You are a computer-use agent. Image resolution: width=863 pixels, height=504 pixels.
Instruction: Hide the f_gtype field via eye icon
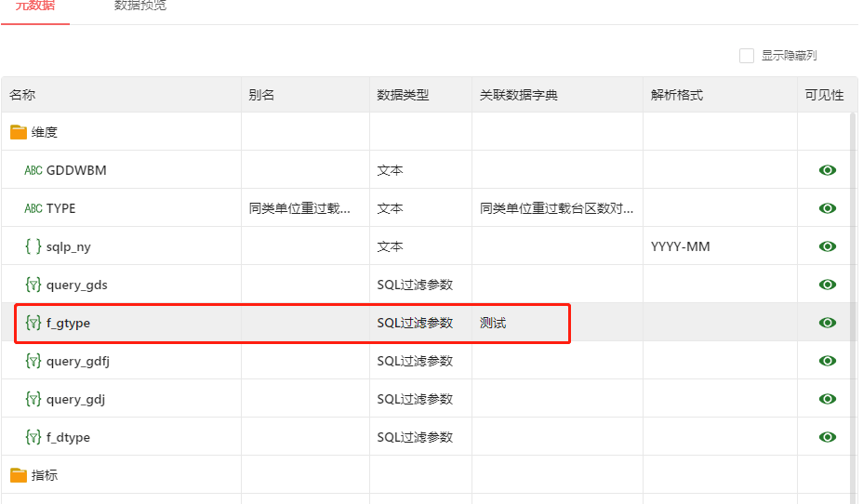pos(827,323)
